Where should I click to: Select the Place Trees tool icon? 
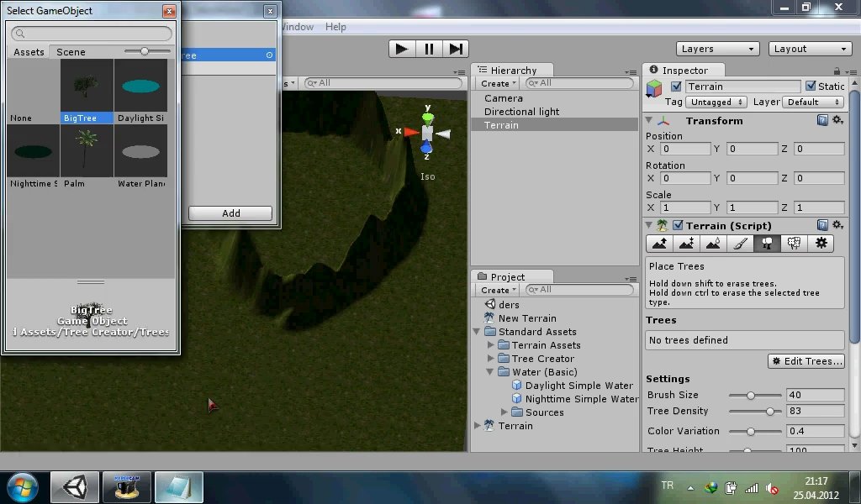pos(767,244)
